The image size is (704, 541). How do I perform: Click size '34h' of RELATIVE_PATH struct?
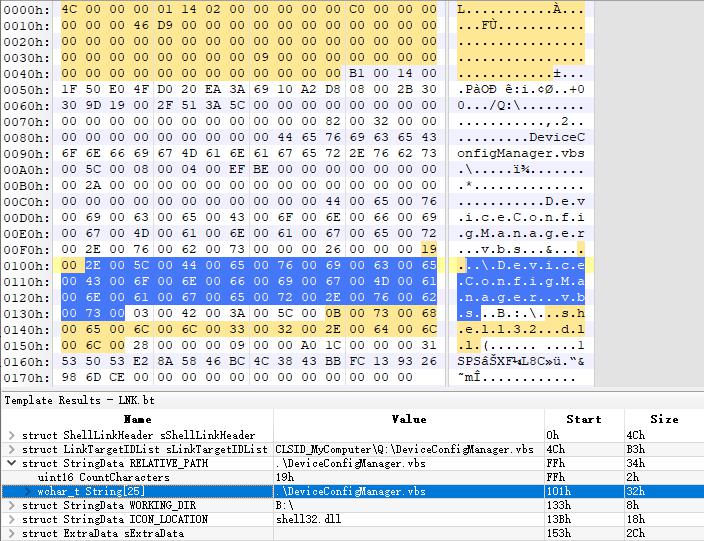click(636, 463)
